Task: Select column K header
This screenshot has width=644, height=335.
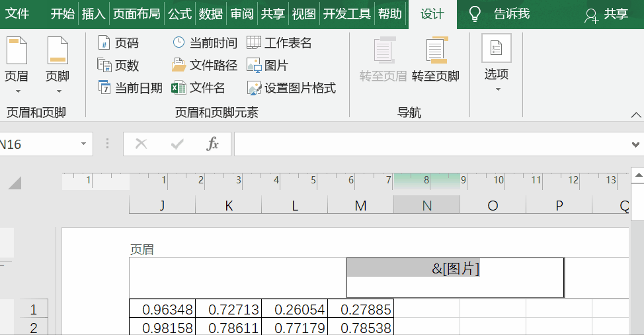Action: [x=229, y=205]
